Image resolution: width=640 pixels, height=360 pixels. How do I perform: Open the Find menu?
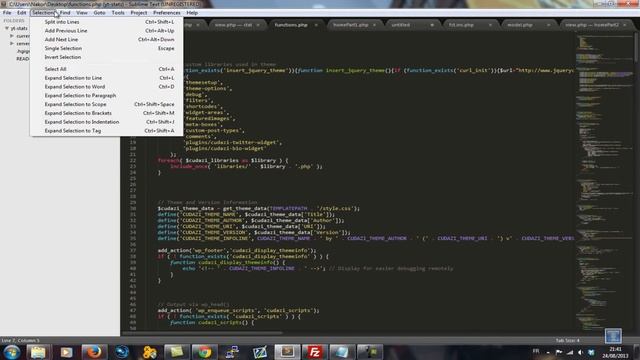coord(65,13)
